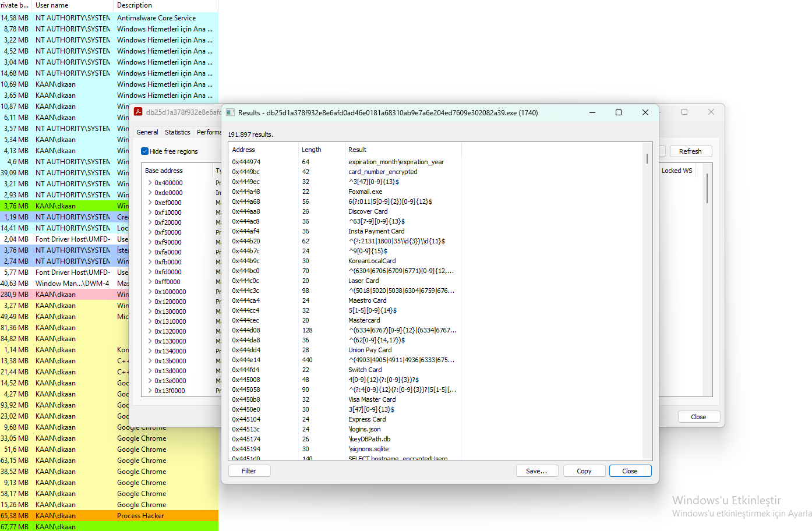Image resolution: width=812 pixels, height=531 pixels.
Task: Select the \keyDBPath.db result row
Action: point(344,439)
